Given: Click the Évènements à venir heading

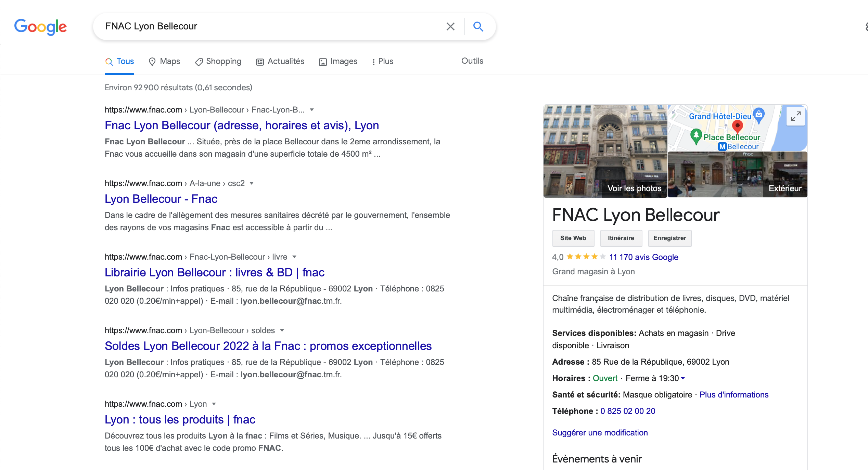Looking at the screenshot, I should [597, 459].
